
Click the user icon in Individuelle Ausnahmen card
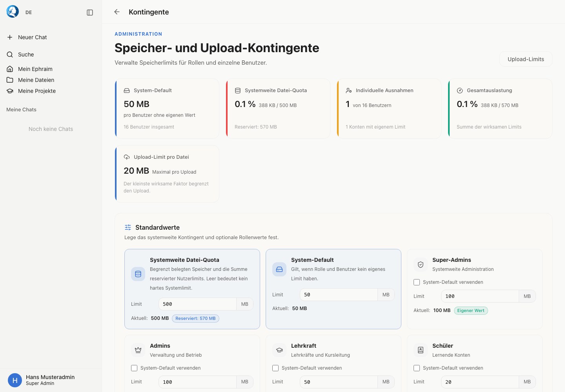pyautogui.click(x=349, y=91)
